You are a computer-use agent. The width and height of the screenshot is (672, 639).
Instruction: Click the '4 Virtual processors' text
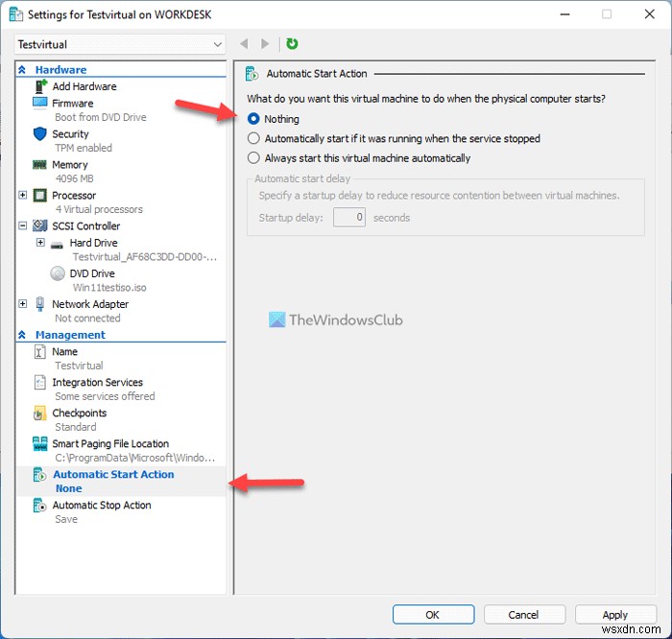click(x=99, y=209)
